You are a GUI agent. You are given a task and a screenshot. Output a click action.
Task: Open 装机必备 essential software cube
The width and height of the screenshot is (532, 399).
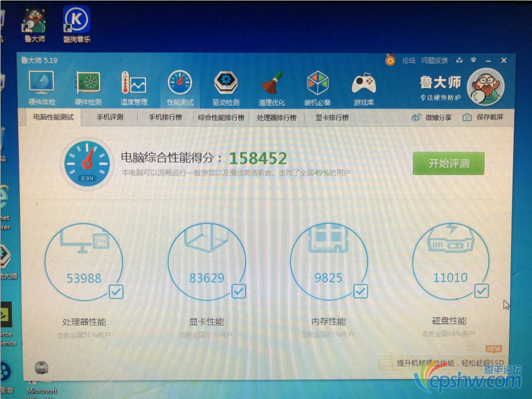point(318,88)
